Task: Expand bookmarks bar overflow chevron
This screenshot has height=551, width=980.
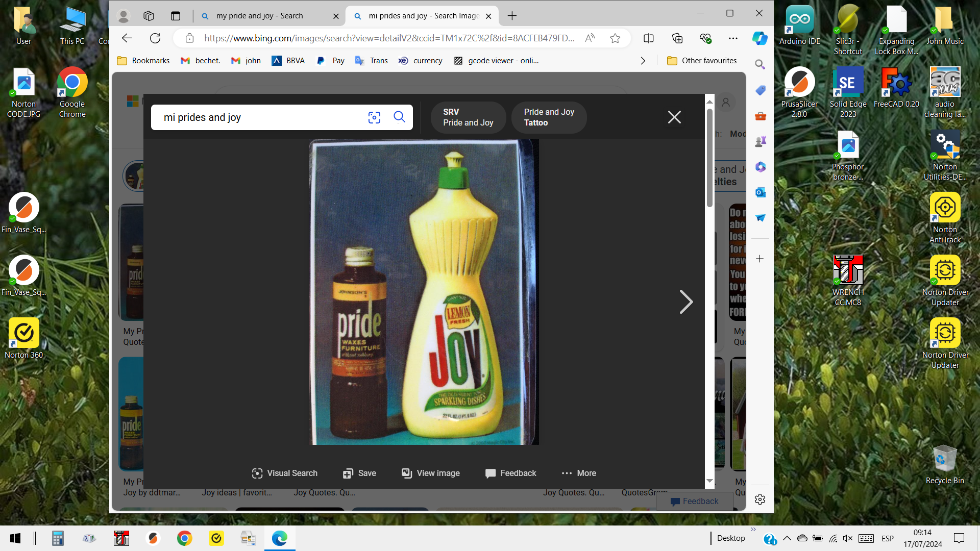Action: click(643, 61)
